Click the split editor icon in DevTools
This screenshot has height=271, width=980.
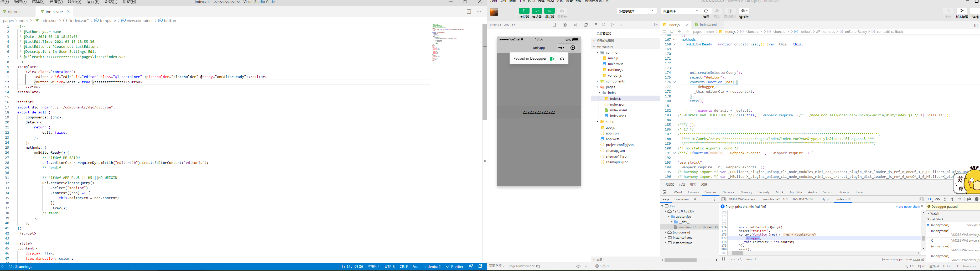click(x=976, y=25)
